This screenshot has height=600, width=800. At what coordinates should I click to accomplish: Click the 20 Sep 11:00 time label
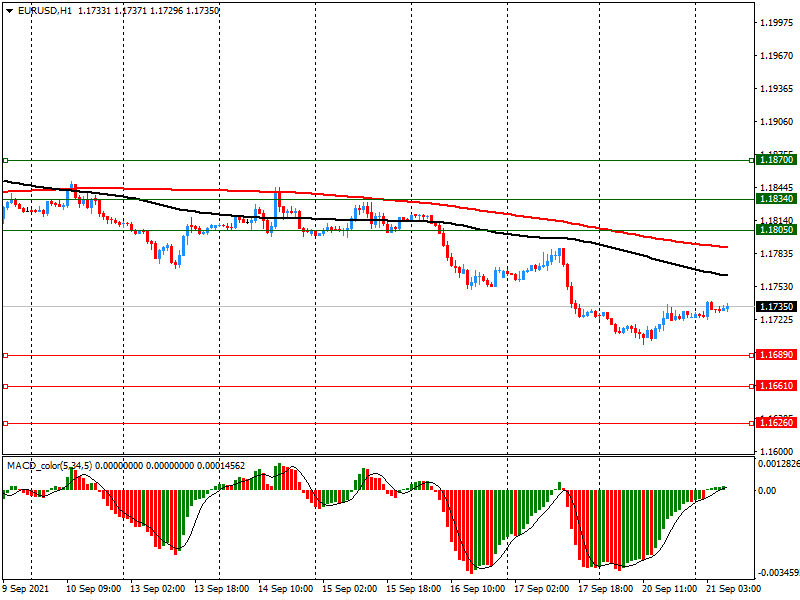(x=670, y=589)
